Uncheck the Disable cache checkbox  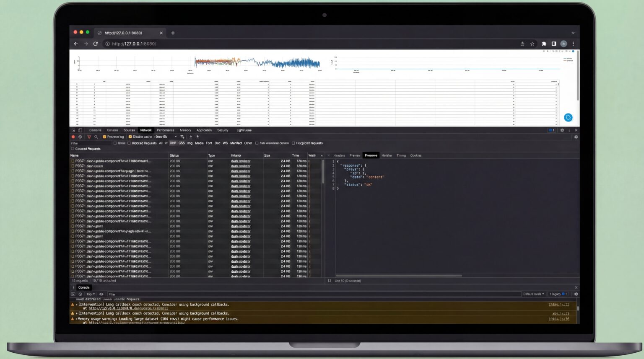tap(130, 137)
